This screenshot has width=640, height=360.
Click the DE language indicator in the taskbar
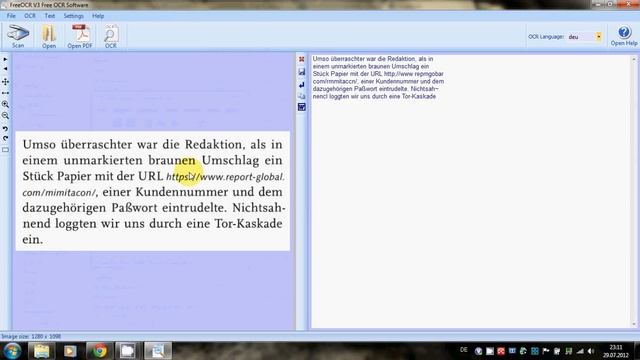pos(464,350)
